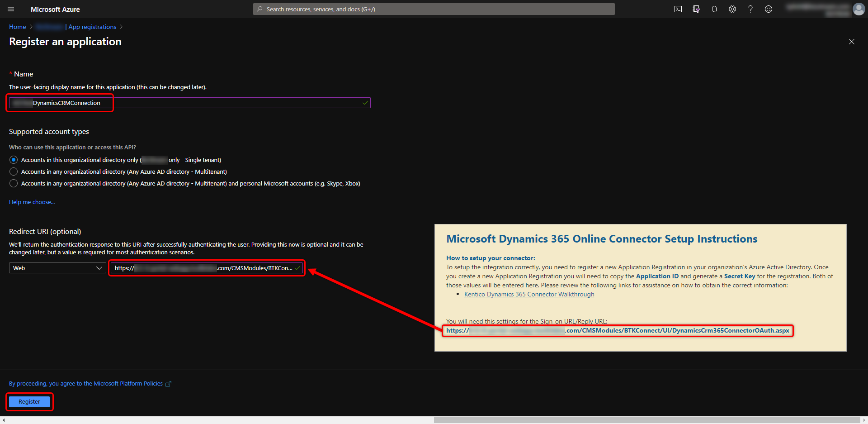Screen dimensions: 868x424
Task: Open the account avatar menu
Action: click(x=859, y=9)
